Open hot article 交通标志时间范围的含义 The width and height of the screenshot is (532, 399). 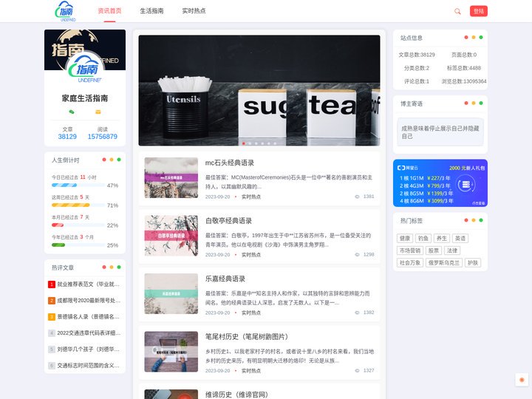(88, 366)
